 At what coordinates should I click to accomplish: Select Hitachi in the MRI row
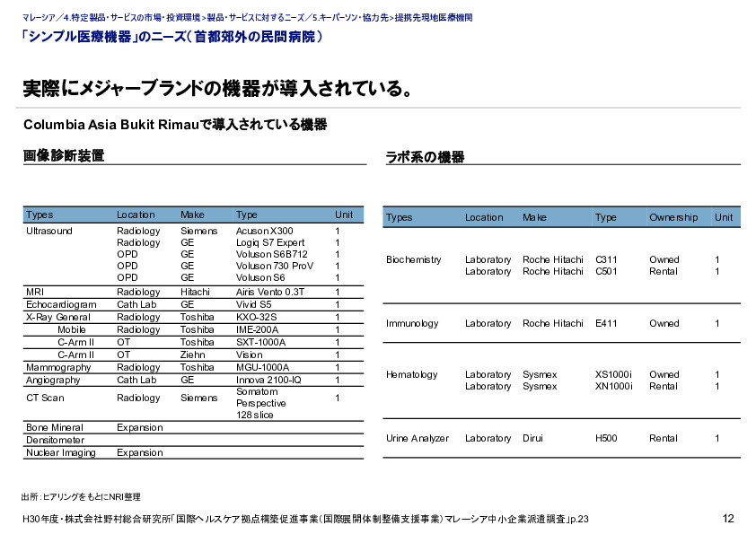[x=195, y=292]
